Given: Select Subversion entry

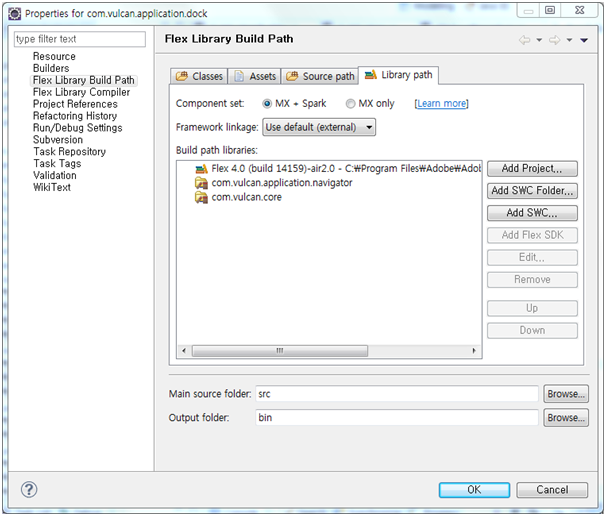Looking at the screenshot, I should [x=58, y=140].
